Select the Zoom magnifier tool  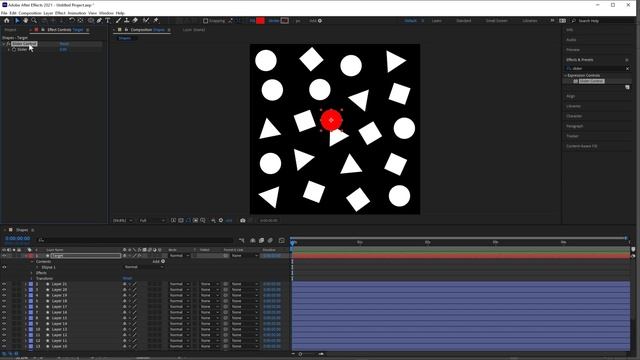[34, 20]
